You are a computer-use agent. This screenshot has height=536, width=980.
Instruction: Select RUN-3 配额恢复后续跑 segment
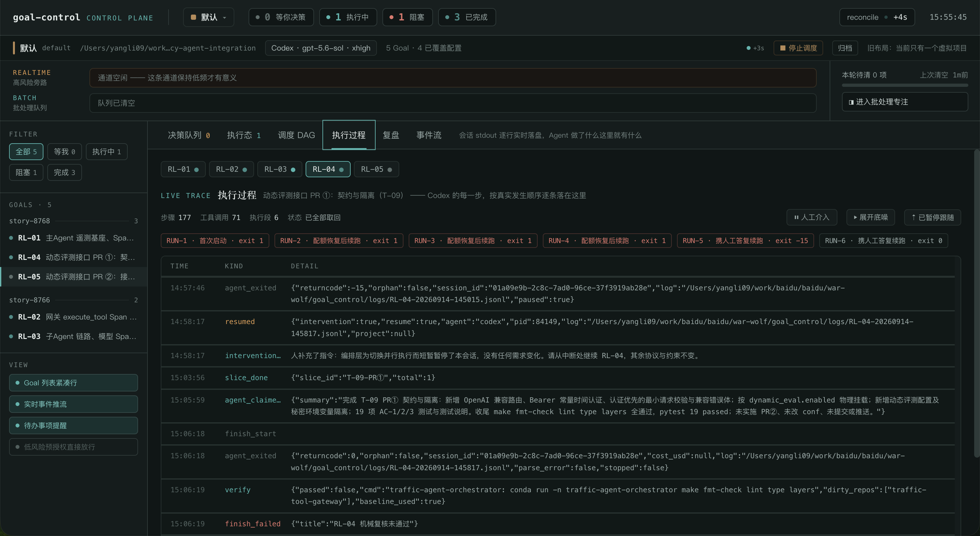tap(473, 240)
